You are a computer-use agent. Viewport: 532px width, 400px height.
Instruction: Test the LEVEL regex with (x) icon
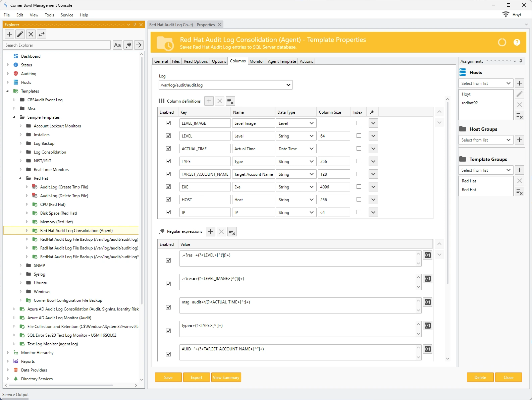pyautogui.click(x=427, y=255)
